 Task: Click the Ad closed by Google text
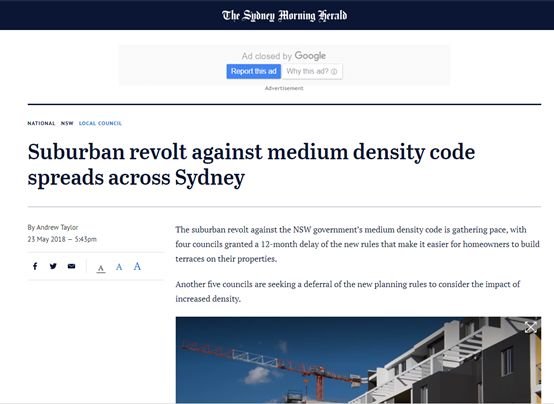click(x=284, y=56)
